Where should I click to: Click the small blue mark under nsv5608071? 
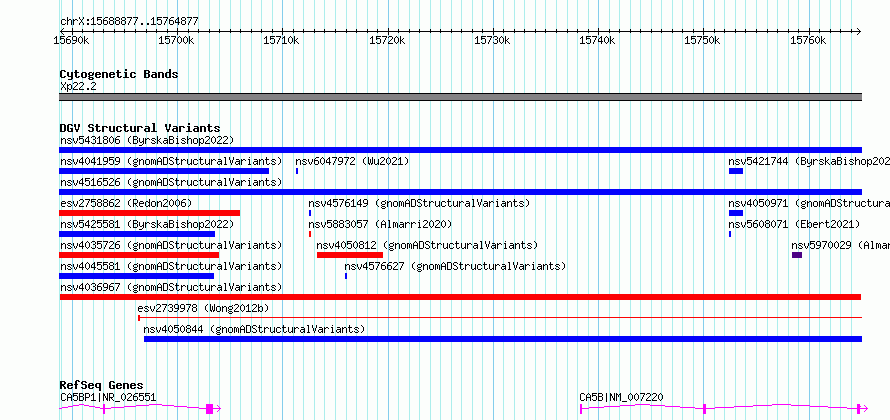click(730, 234)
